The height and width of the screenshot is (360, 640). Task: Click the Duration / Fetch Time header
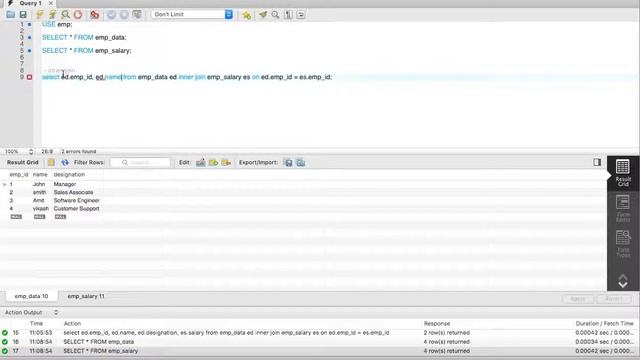(x=604, y=323)
